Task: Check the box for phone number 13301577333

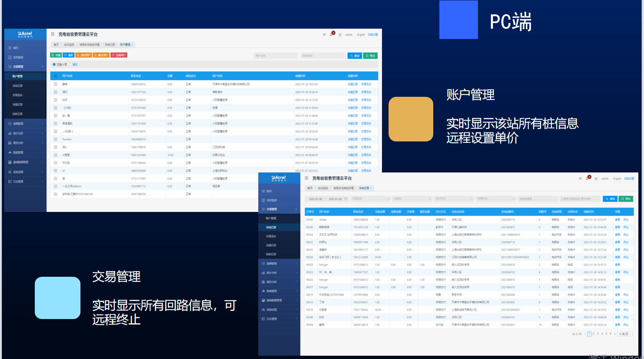Action: pos(56,92)
